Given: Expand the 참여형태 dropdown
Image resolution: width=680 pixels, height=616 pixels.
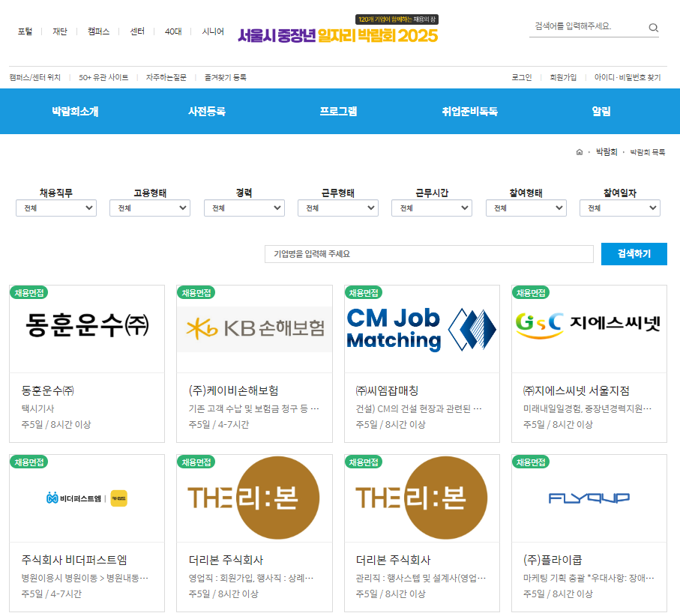Looking at the screenshot, I should 526,208.
